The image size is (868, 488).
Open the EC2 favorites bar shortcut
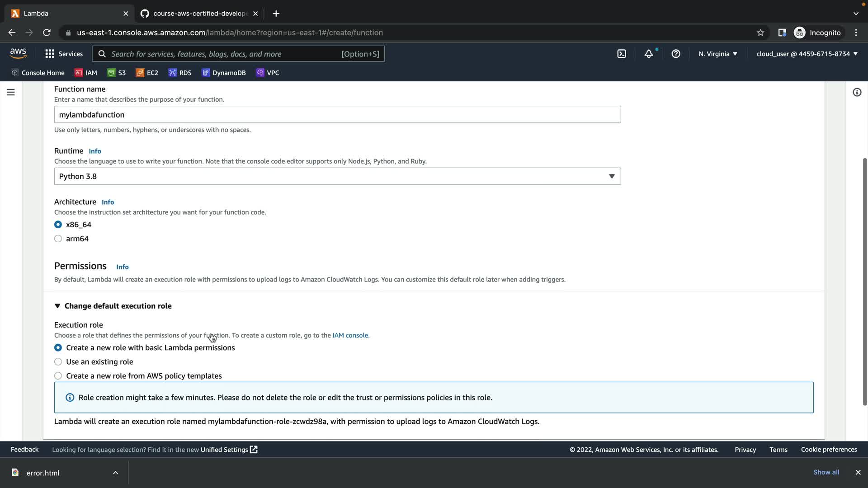(147, 73)
